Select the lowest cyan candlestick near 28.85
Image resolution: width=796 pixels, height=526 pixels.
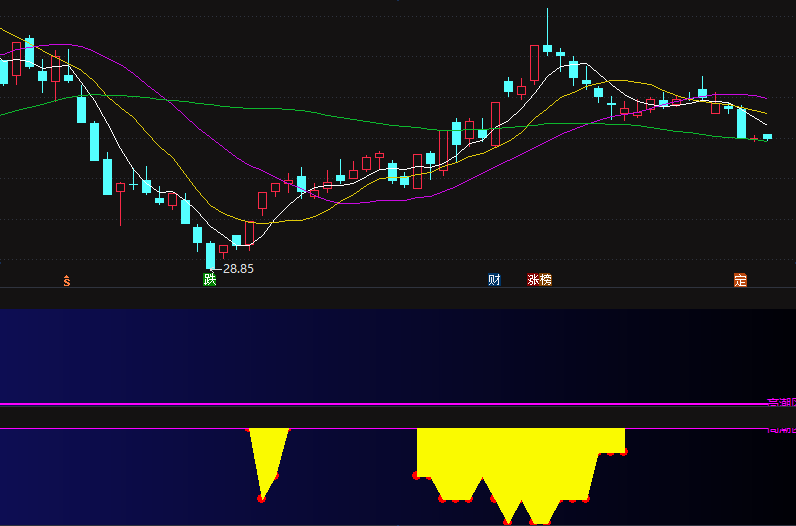[210, 255]
